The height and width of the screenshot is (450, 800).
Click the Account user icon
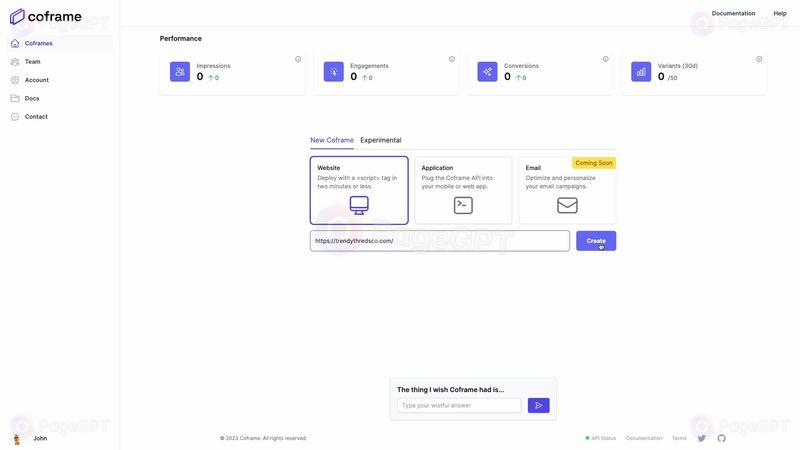[x=15, y=80]
